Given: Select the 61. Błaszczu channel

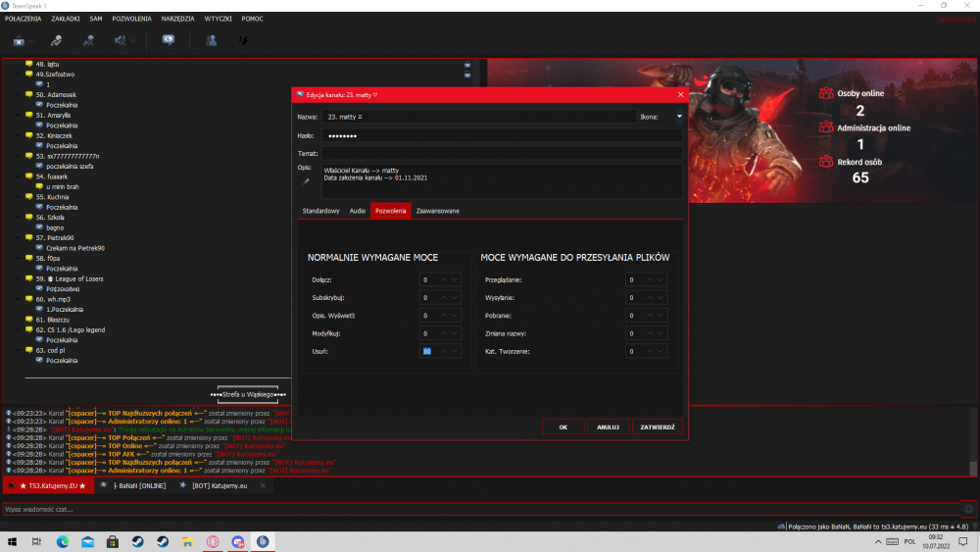Looking at the screenshot, I should (53, 320).
